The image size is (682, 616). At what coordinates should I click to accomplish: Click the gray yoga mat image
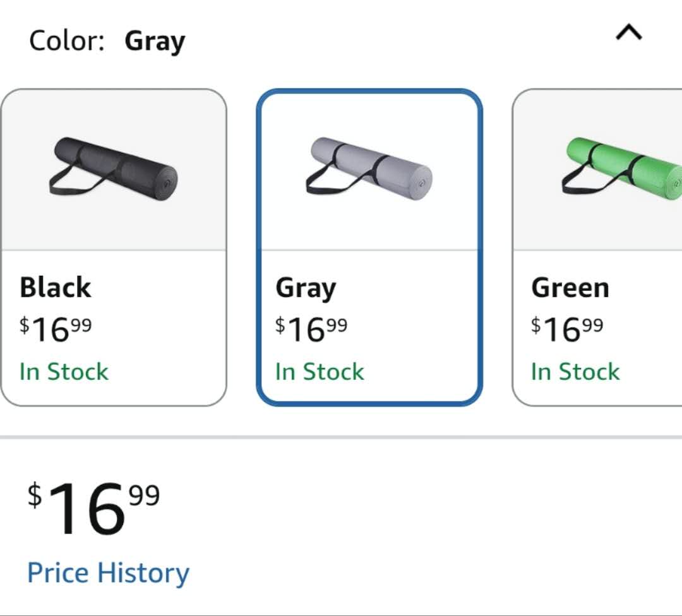369,168
